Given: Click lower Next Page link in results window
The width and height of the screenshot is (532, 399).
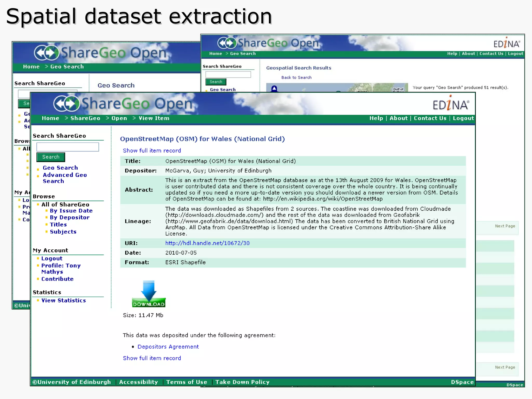Looking at the screenshot, I should [x=505, y=367].
